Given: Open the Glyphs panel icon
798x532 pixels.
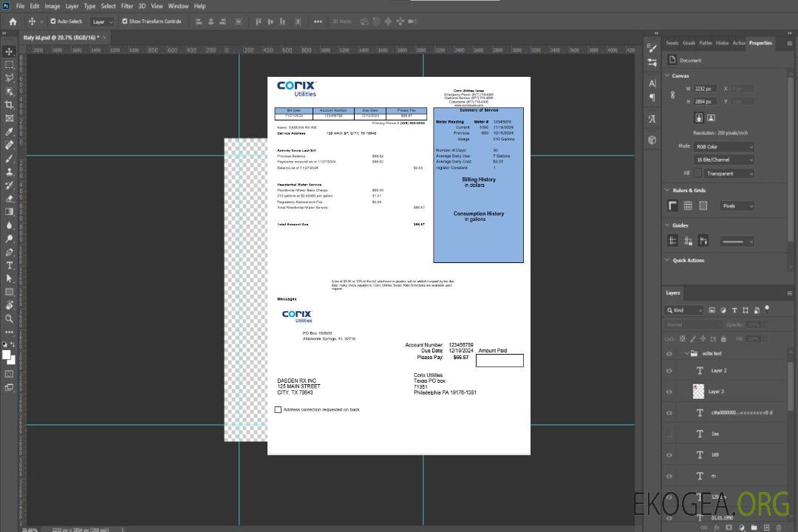Looking at the screenshot, I should (652, 119).
